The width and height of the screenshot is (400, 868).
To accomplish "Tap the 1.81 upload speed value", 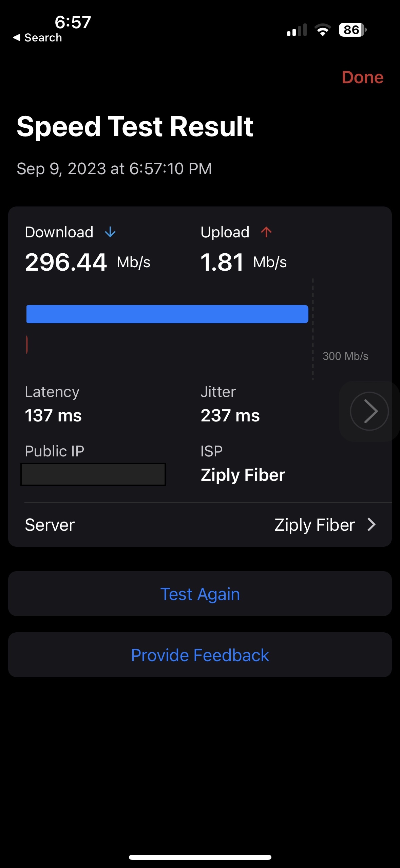I will point(222,263).
